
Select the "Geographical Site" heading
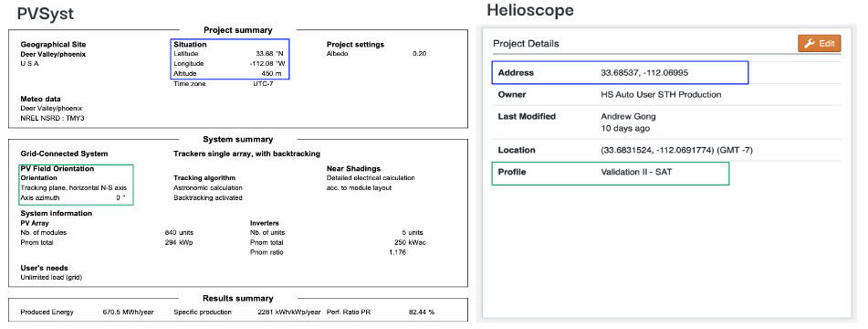[x=53, y=44]
